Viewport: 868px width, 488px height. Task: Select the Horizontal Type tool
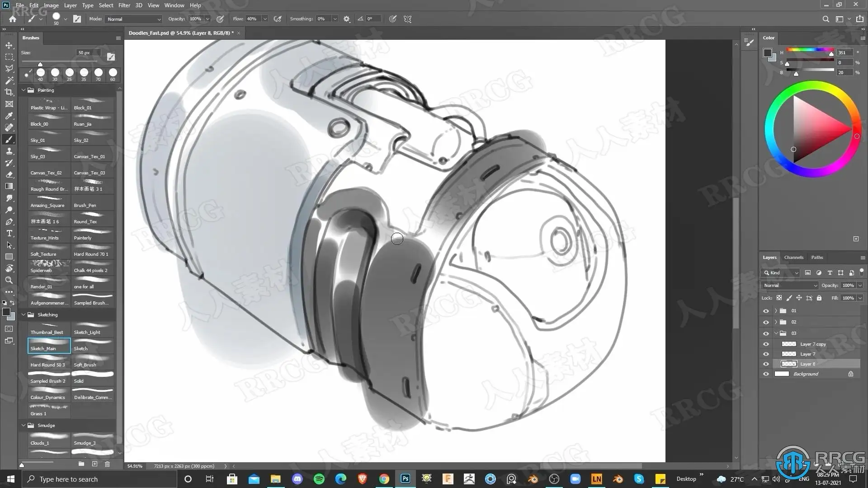pos(9,233)
